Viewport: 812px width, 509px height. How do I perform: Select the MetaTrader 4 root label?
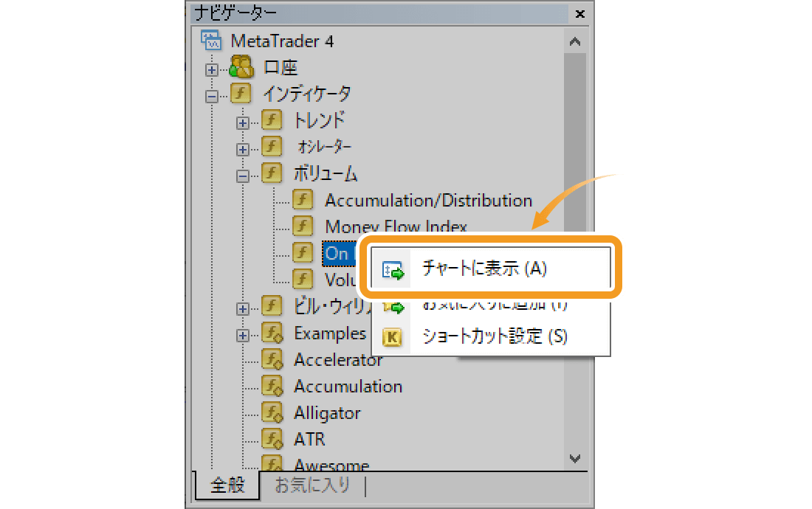(x=282, y=41)
